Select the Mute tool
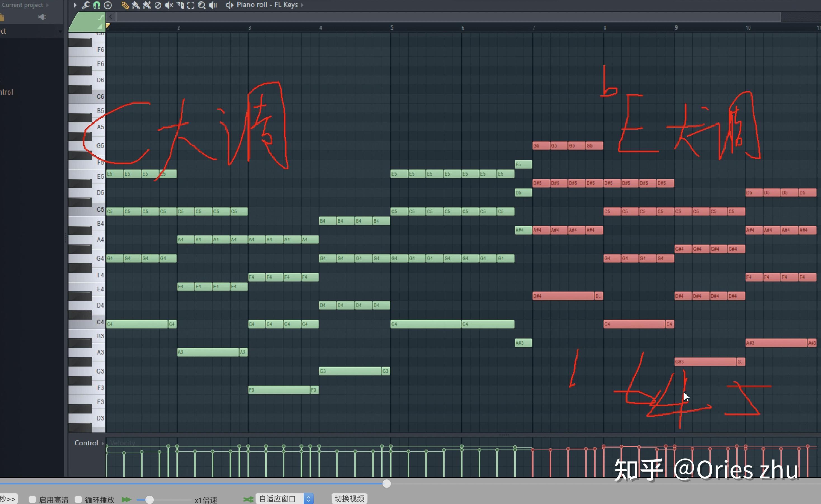Screen dimensions: 821x504 (x=169, y=5)
